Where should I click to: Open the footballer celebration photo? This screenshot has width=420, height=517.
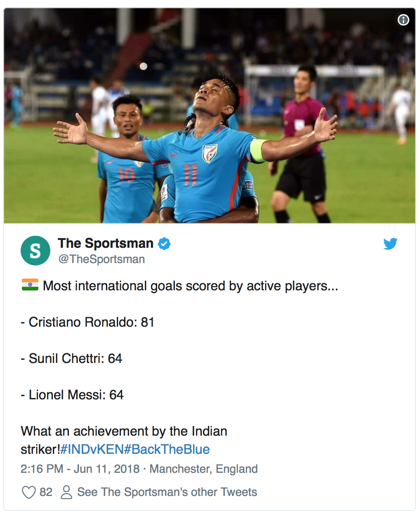coord(210,116)
